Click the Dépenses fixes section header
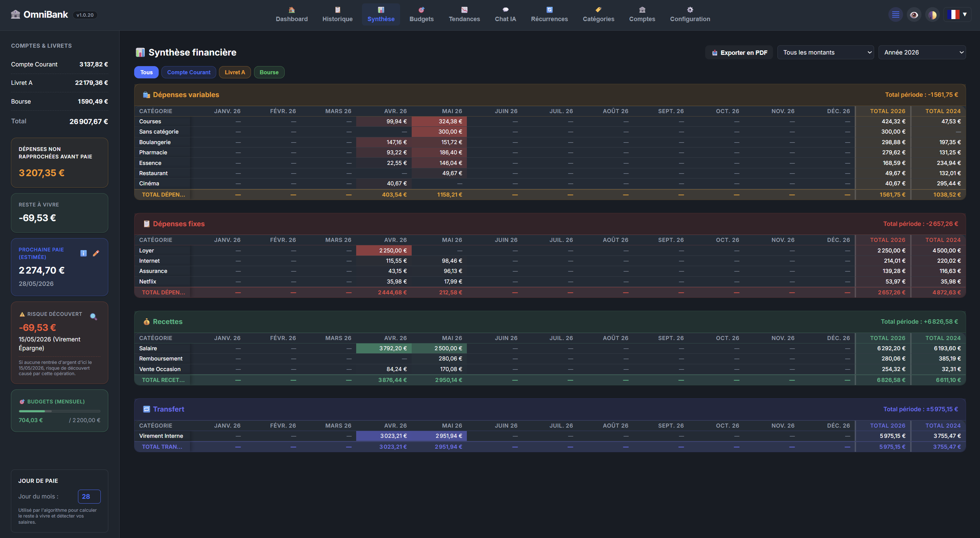 pyautogui.click(x=550, y=224)
